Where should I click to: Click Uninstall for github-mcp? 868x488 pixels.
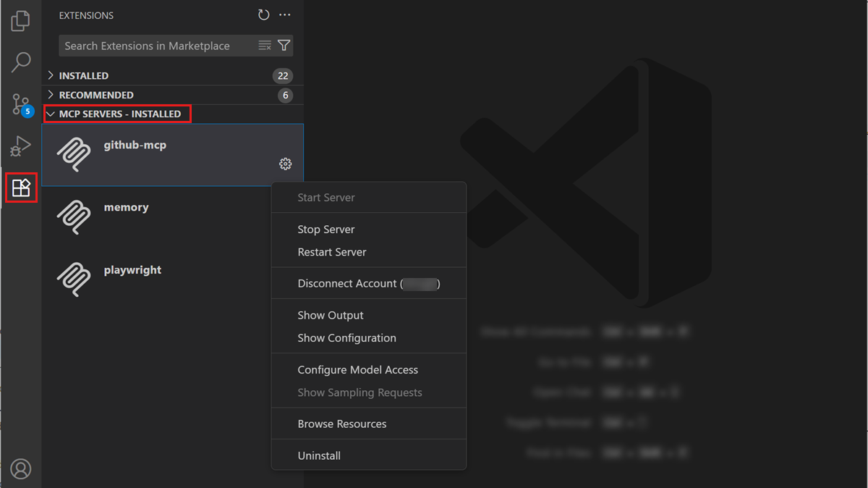click(318, 455)
